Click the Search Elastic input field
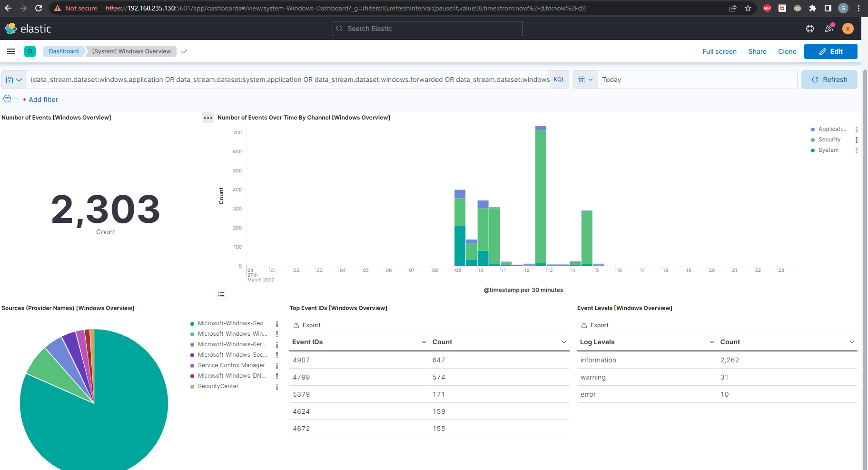The image size is (868, 470). [427, 29]
